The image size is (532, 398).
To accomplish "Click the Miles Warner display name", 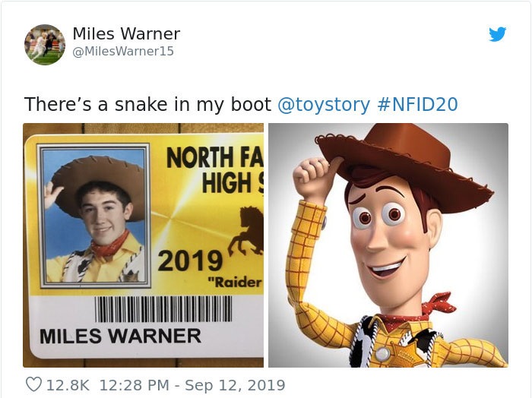I will pos(126,33).
